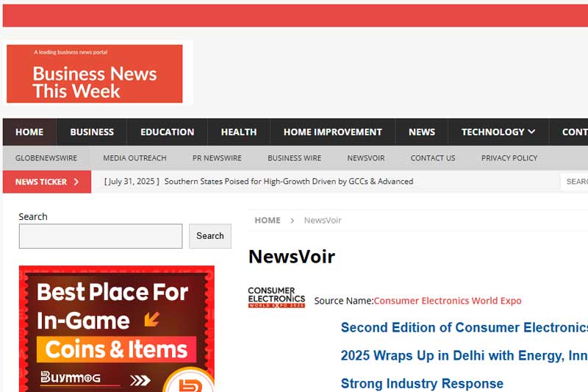Click the HOME breadcrumb link
588x392 pixels.
(268, 221)
